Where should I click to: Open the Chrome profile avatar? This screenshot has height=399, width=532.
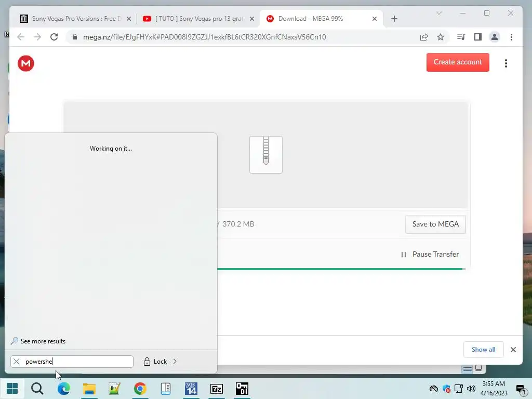pos(495,37)
